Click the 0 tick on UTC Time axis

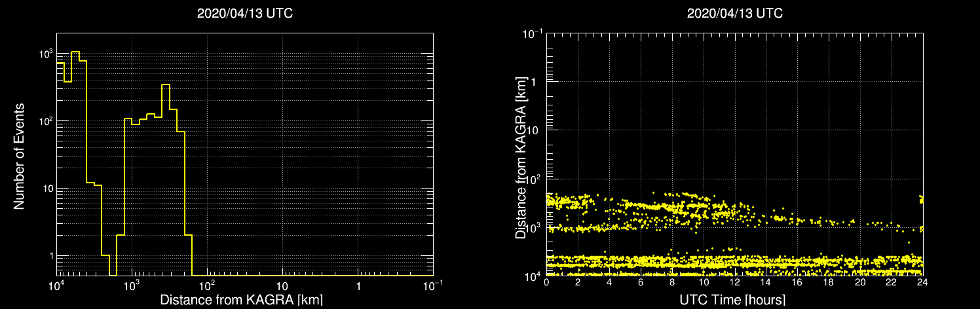(546, 282)
